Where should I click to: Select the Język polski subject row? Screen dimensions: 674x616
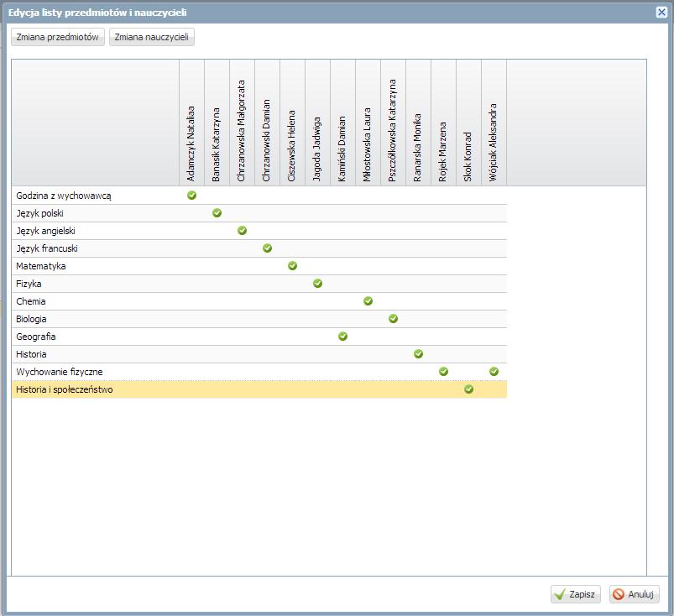[259, 213]
